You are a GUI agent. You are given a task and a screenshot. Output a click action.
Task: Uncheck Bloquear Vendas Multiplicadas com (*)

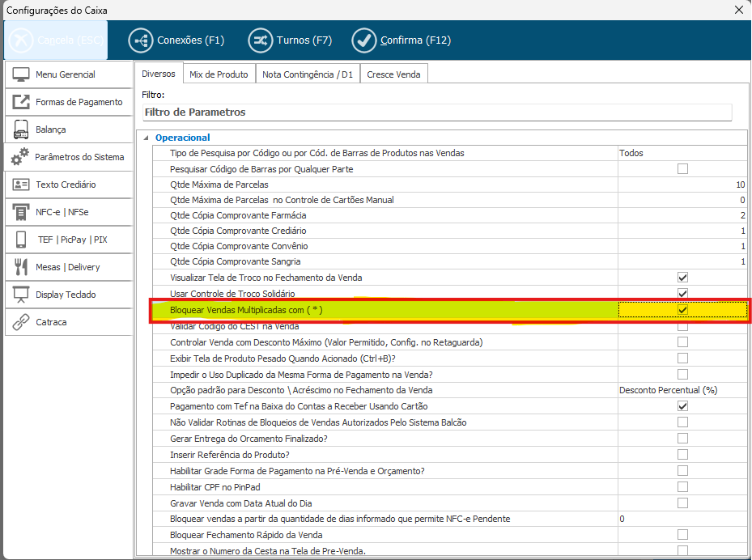pyautogui.click(x=682, y=310)
